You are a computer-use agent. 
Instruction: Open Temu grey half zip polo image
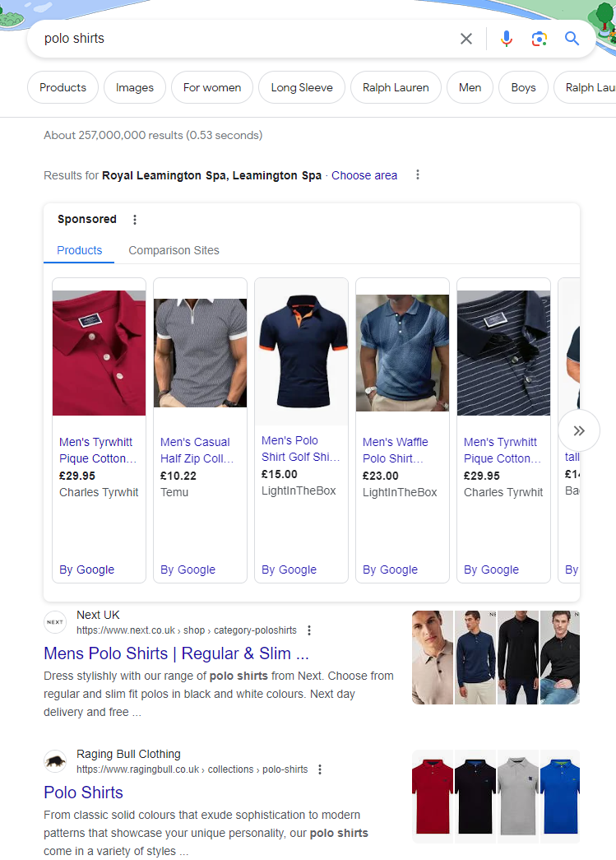(x=200, y=353)
